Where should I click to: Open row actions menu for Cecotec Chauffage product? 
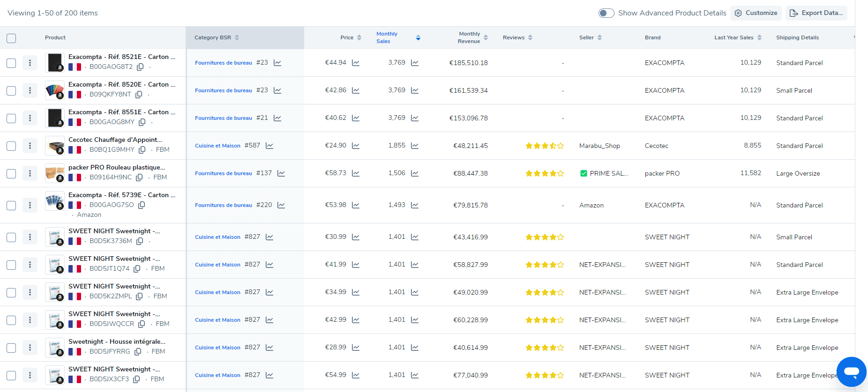[30, 146]
